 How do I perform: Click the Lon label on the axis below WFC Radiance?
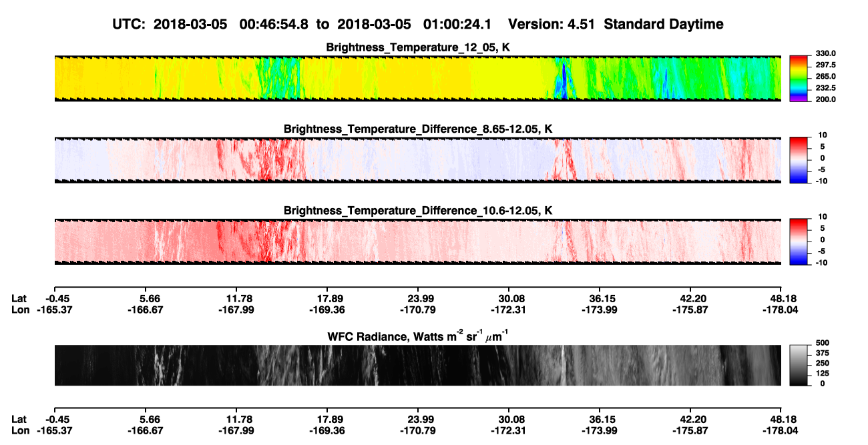pyautogui.click(x=20, y=431)
